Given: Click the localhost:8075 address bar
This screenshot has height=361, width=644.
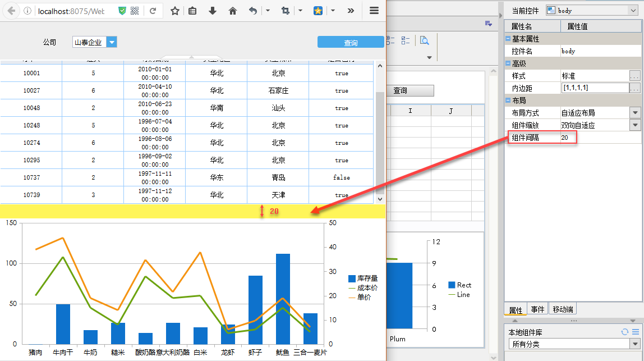Looking at the screenshot, I should (x=71, y=11).
